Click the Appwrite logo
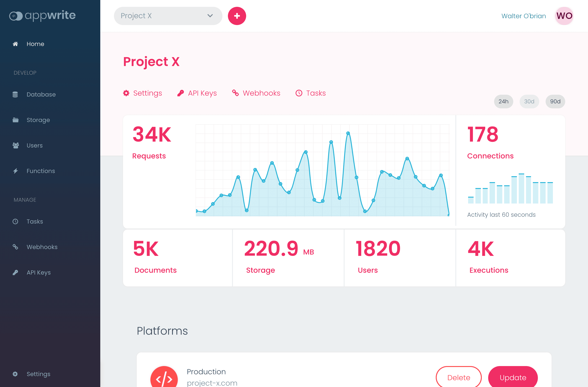The height and width of the screenshot is (387, 588). (x=42, y=15)
